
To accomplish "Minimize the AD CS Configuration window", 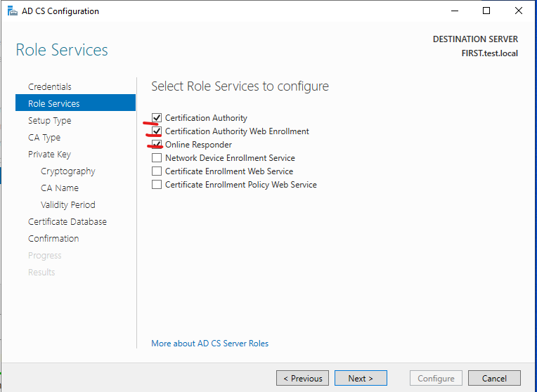I will pyautogui.click(x=455, y=11).
